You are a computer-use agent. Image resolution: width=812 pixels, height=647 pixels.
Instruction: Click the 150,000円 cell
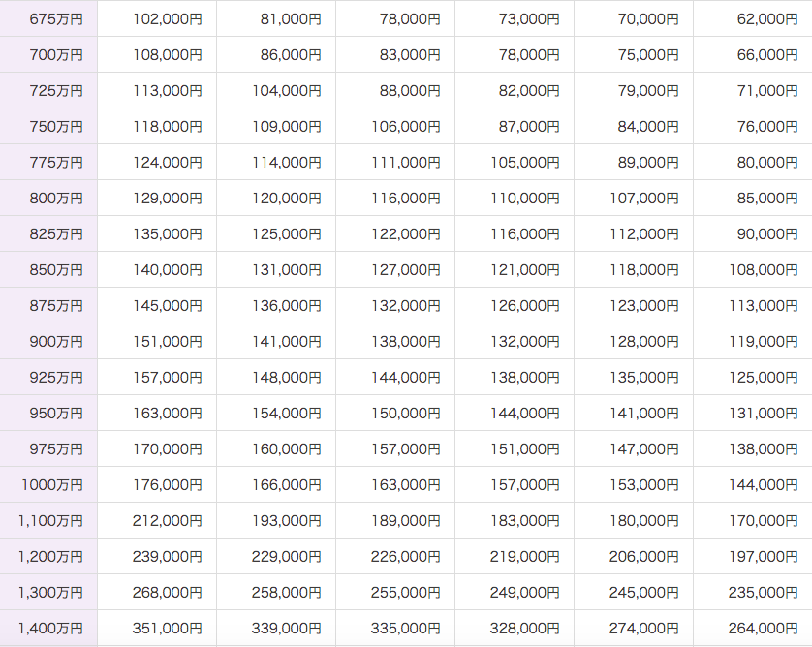click(395, 413)
